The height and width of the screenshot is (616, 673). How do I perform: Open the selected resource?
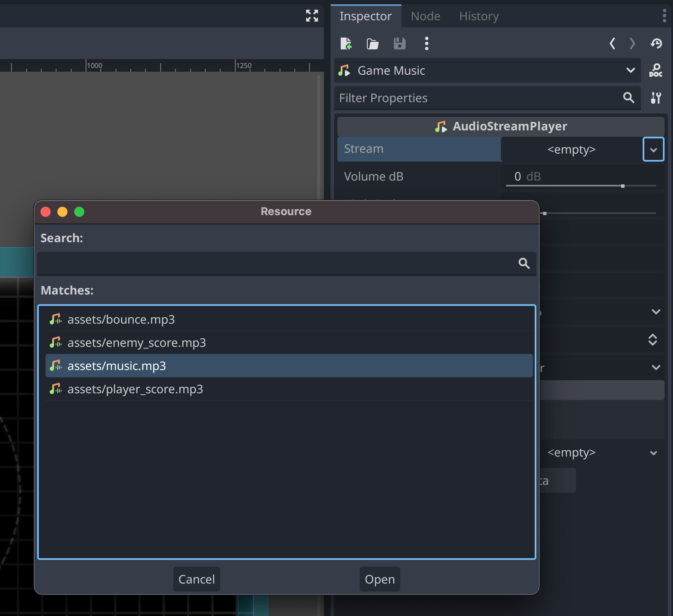pyautogui.click(x=380, y=579)
